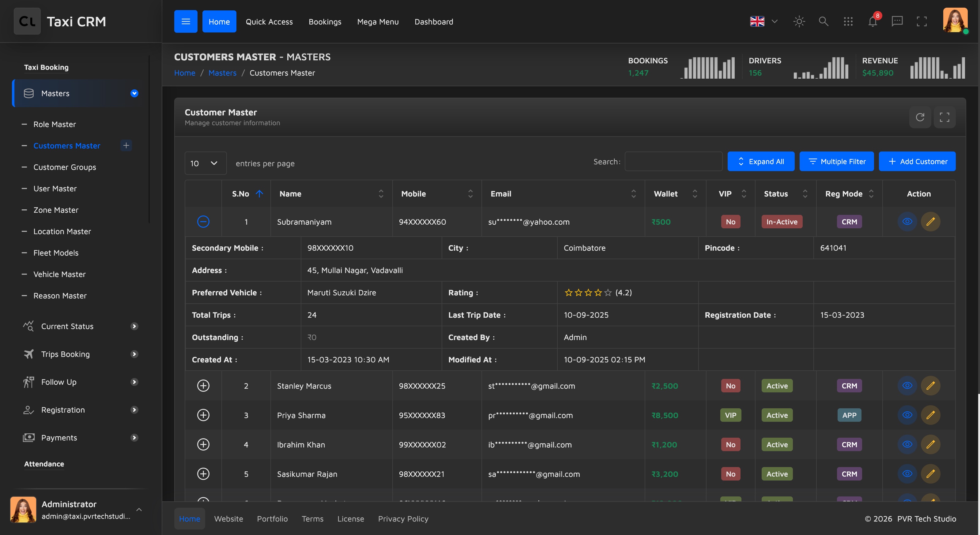980x535 pixels.
Task: Expand the Administrator account chevron
Action: 139,510
